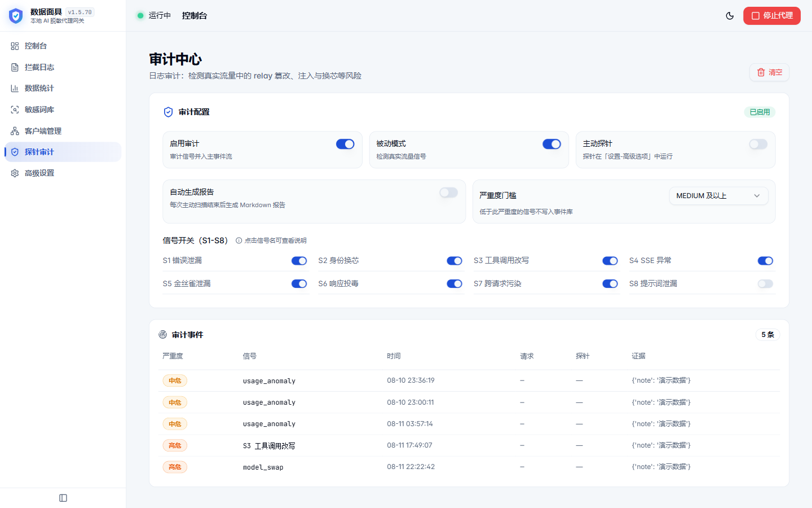Click the 已启用 status badge

click(760, 112)
